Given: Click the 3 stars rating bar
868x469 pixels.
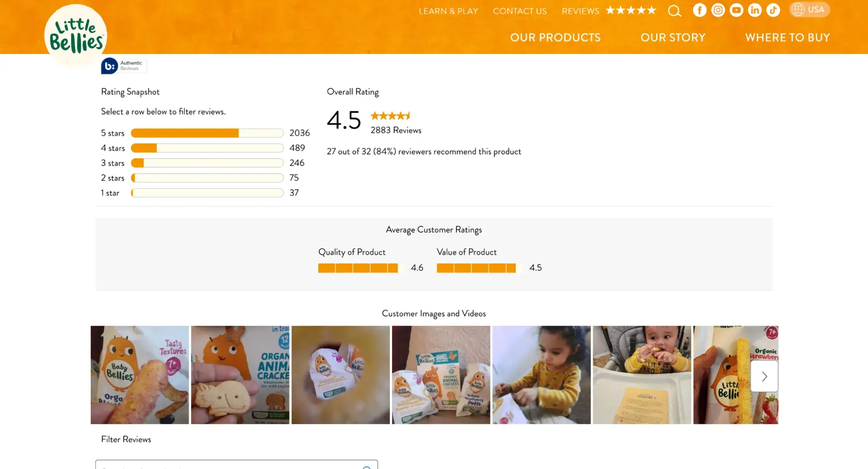Looking at the screenshot, I should coord(207,163).
